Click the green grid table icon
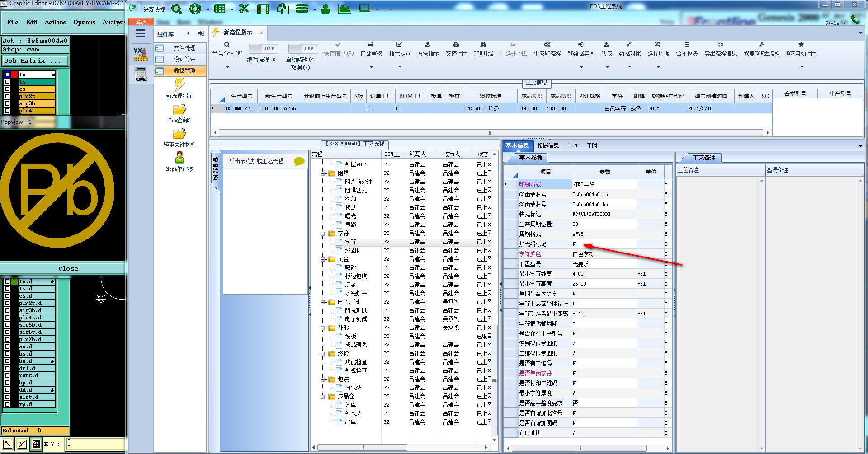The width and height of the screenshot is (868, 454). coord(220,9)
